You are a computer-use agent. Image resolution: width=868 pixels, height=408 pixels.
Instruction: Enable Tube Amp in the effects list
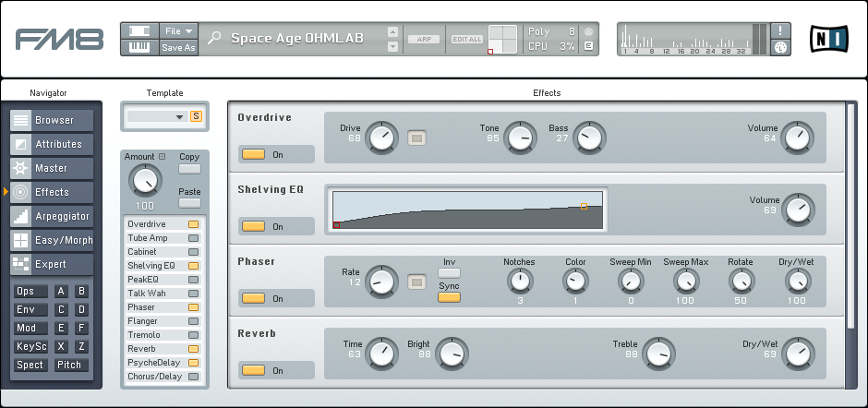pyautogui.click(x=193, y=238)
